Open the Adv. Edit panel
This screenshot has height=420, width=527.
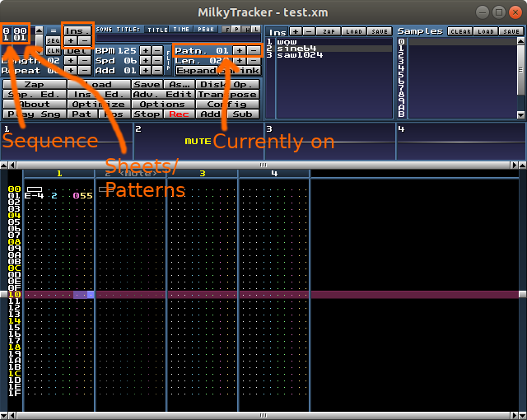(x=163, y=95)
